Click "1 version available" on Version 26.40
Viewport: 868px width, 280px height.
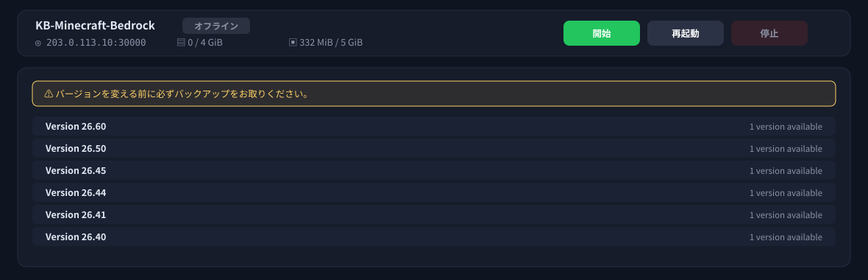786,237
